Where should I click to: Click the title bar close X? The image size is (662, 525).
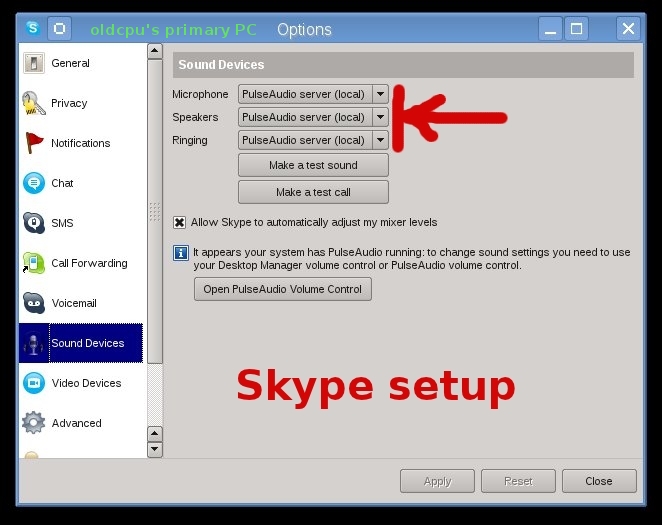[x=628, y=29]
